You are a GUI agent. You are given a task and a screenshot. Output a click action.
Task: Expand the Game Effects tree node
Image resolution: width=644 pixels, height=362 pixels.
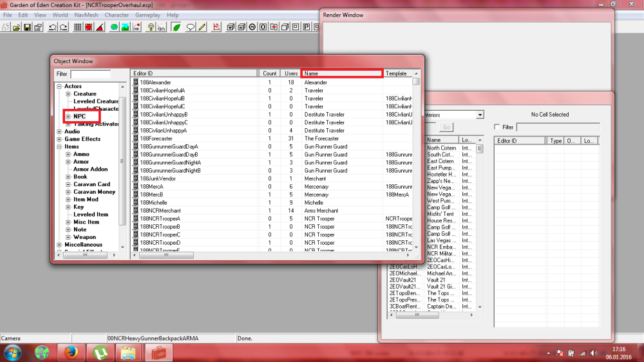pos(59,139)
